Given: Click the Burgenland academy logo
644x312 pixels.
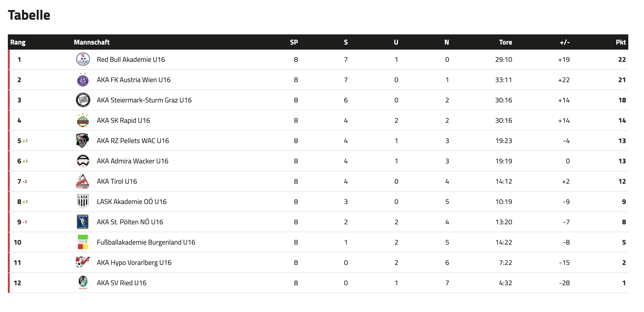Looking at the screenshot, I should [x=83, y=242].
